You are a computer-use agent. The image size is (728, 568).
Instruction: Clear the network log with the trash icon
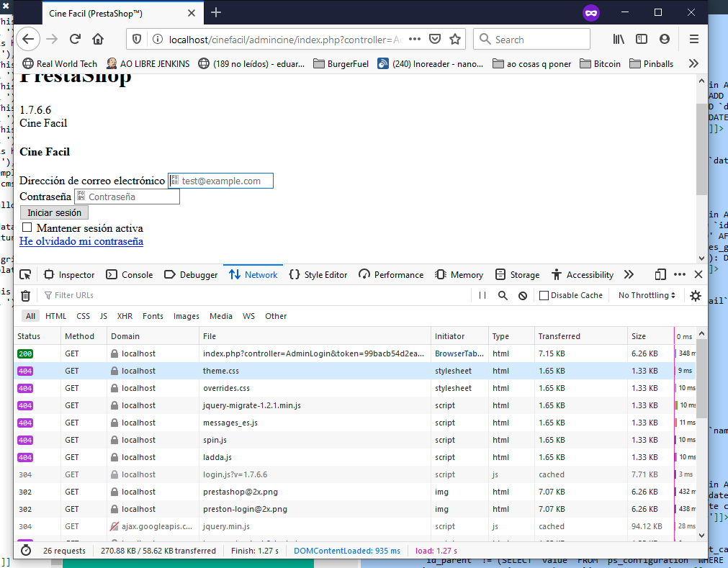click(x=25, y=296)
